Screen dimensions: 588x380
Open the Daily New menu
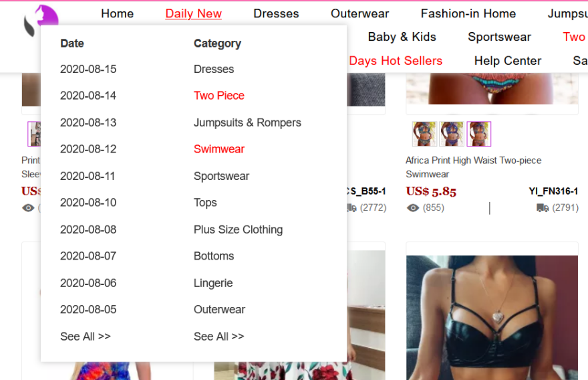pos(194,13)
